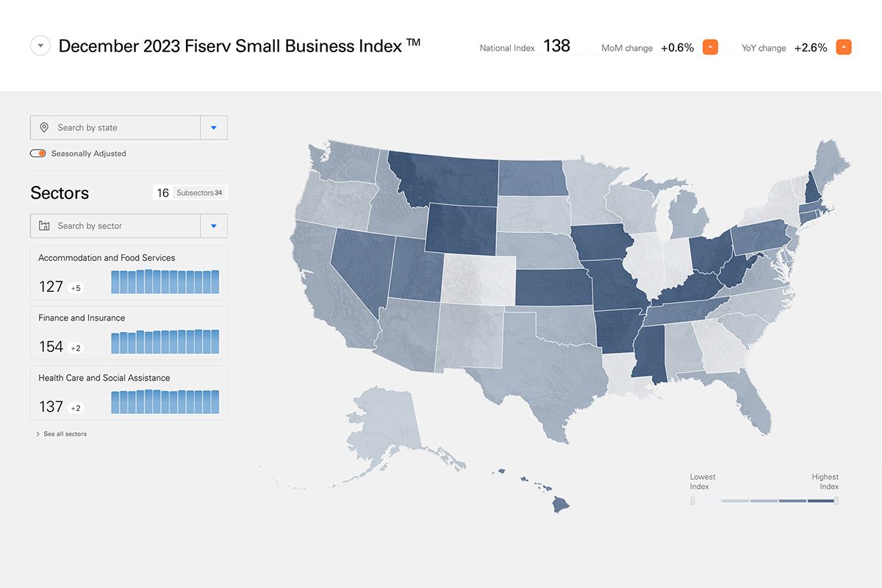Select the 16 sectors count tab
The image size is (882, 588).
coord(163,193)
